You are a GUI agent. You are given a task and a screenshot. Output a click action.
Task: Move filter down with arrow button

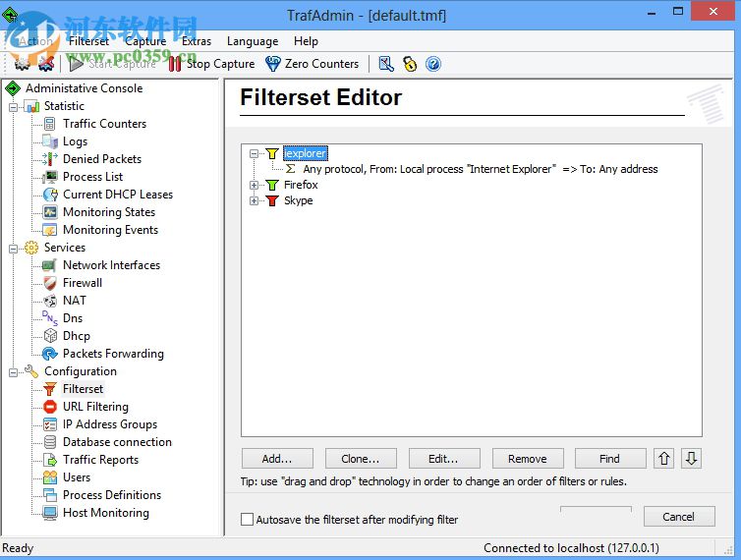(692, 459)
